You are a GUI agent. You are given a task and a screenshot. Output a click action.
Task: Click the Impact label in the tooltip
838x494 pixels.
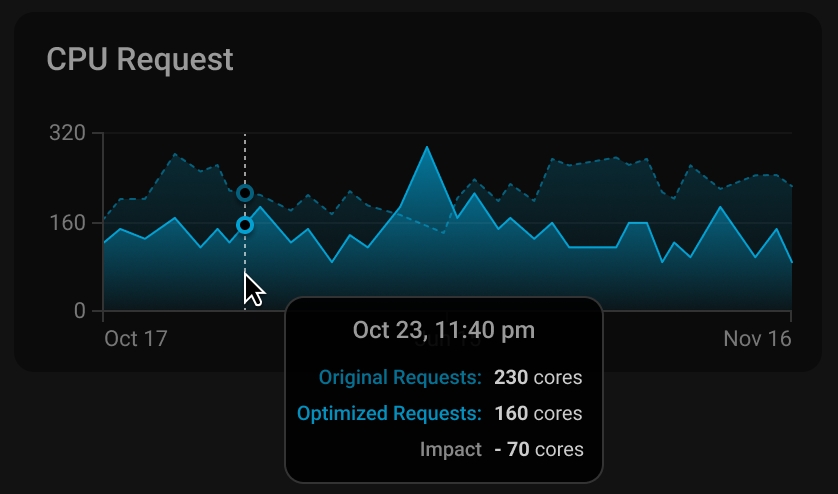pos(451,449)
